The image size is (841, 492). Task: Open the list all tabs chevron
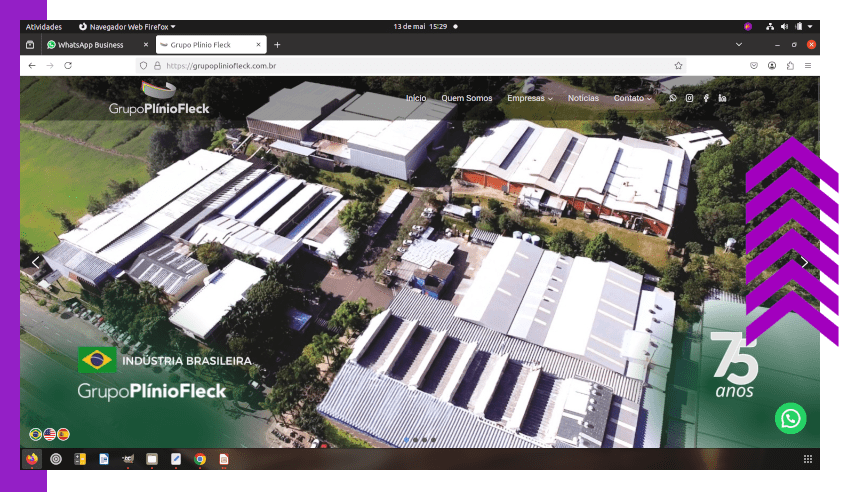[739, 45]
